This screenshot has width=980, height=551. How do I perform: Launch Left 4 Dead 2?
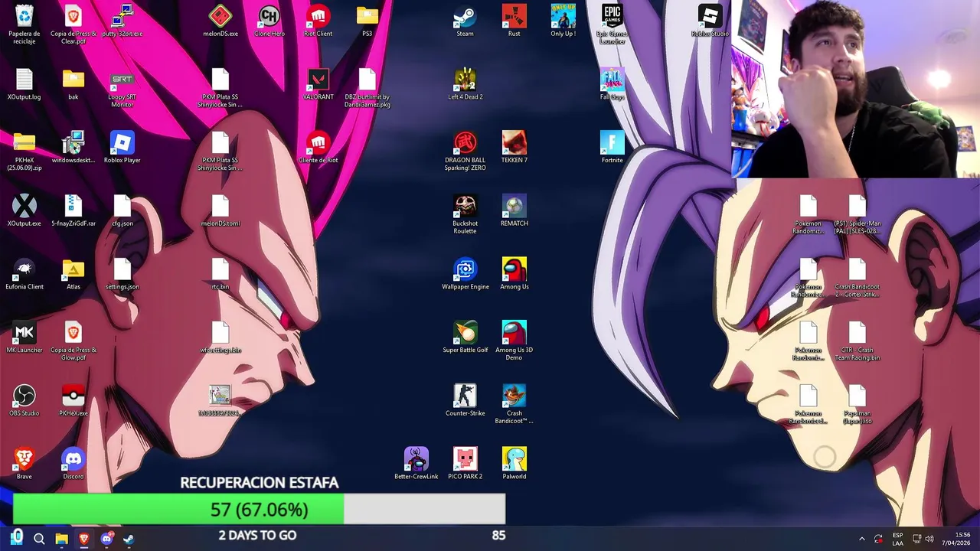(x=465, y=84)
